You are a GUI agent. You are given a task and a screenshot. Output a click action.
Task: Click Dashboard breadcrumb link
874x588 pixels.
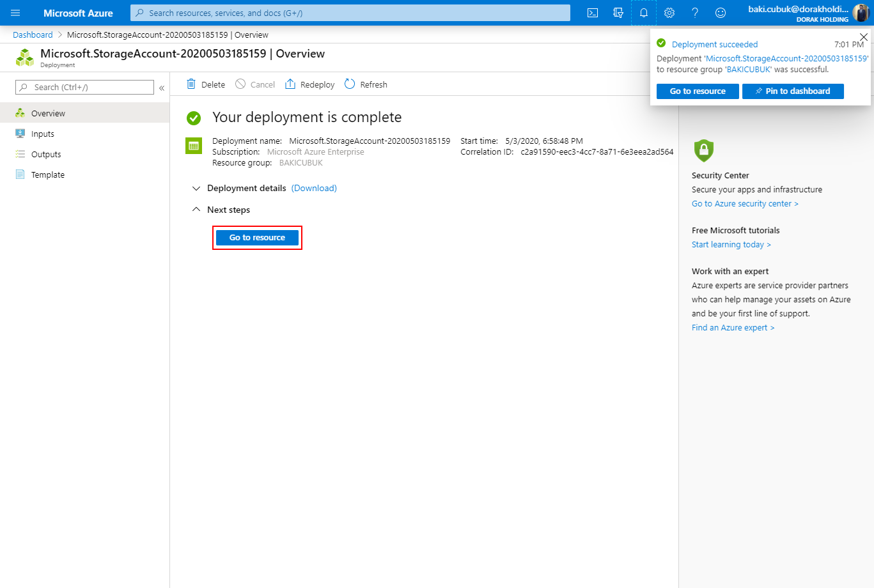[33, 35]
